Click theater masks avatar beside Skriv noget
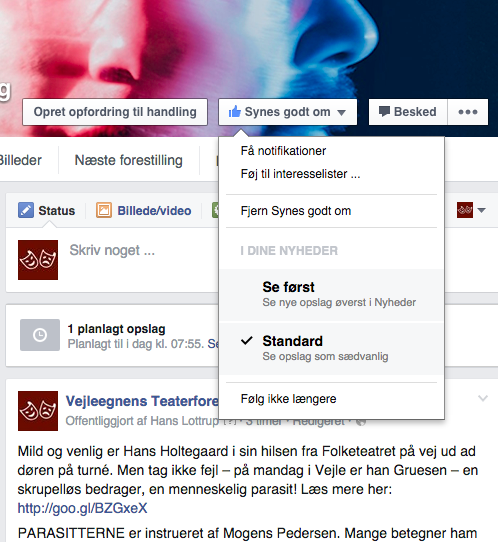Viewport: 498px width, 542px height. 38,260
